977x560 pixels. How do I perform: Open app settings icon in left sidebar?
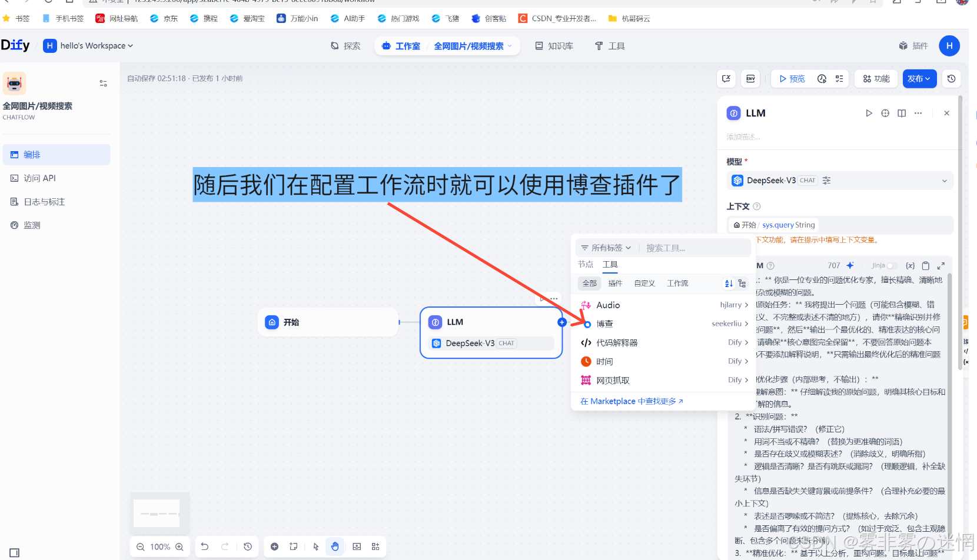[103, 84]
